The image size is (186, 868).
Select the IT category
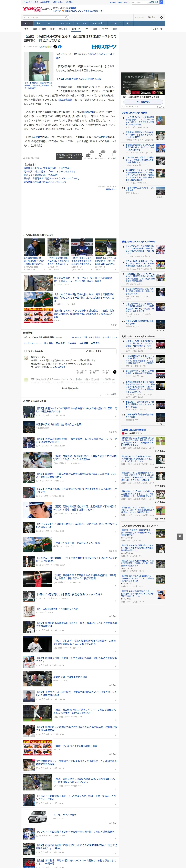pos(86,29)
